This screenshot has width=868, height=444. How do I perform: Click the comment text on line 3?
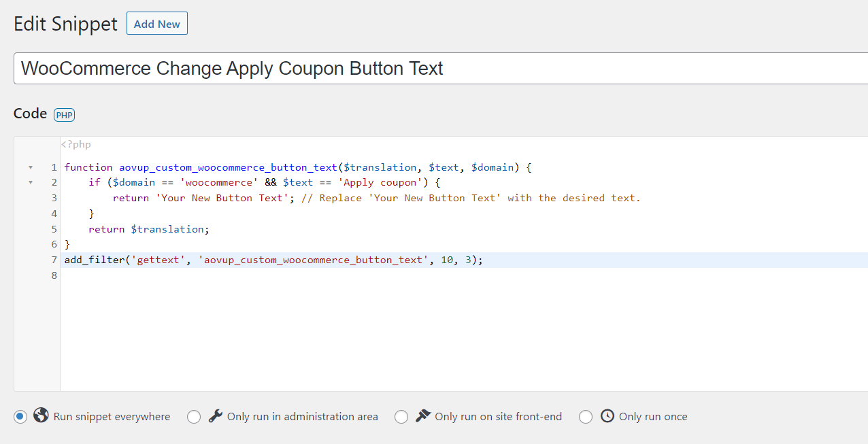pyautogui.click(x=471, y=198)
